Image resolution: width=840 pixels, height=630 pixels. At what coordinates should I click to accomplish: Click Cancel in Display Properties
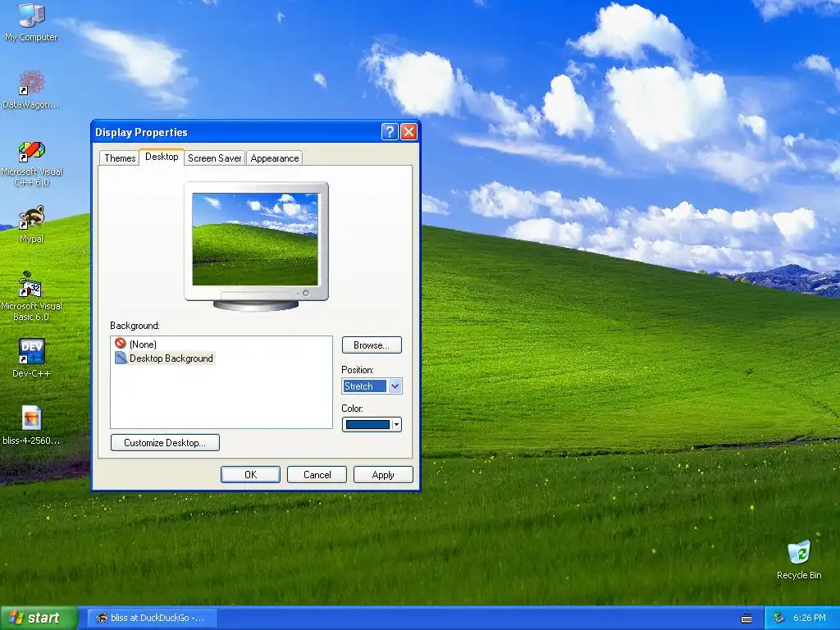coord(317,475)
